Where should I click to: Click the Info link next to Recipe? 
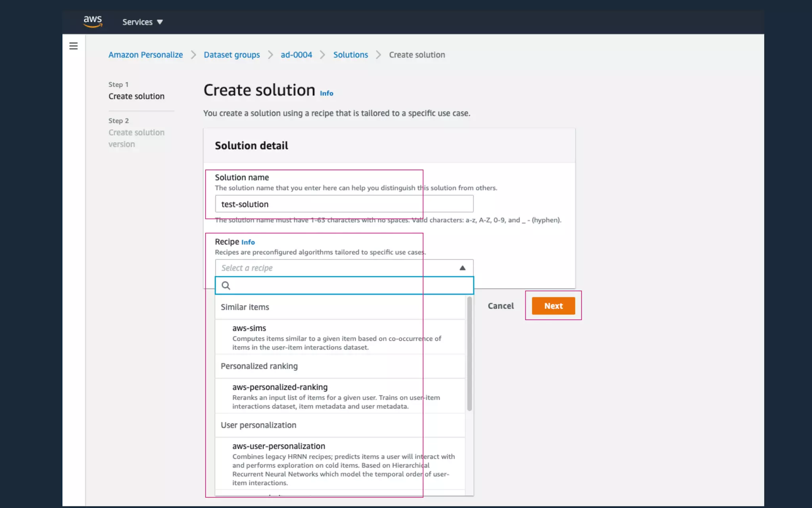click(x=248, y=242)
